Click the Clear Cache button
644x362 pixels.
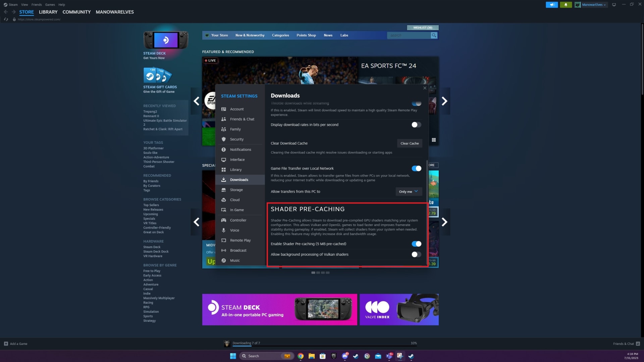[x=410, y=143]
